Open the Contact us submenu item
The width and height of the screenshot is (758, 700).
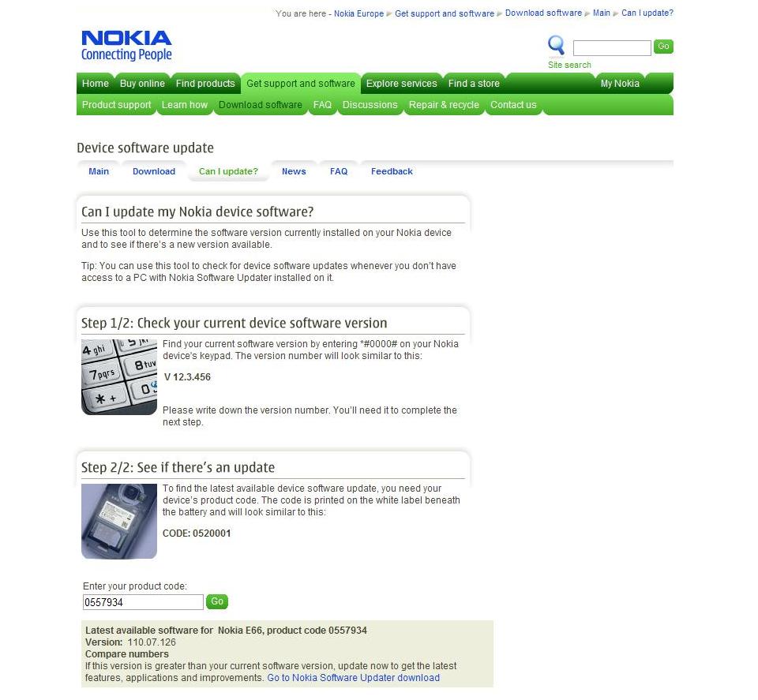tap(513, 105)
